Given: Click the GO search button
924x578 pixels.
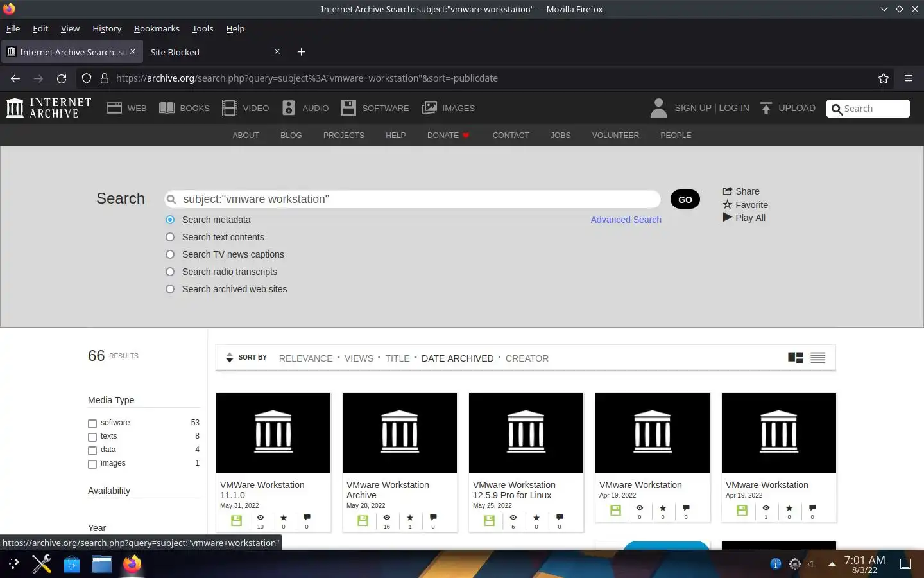Looking at the screenshot, I should (x=685, y=199).
